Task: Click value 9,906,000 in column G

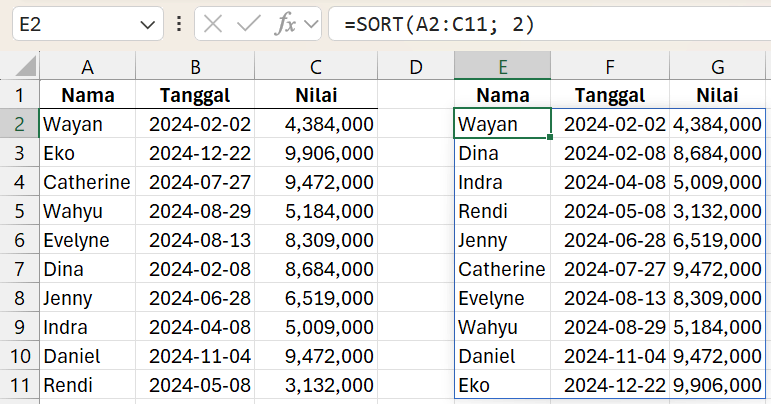Action: [x=717, y=385]
